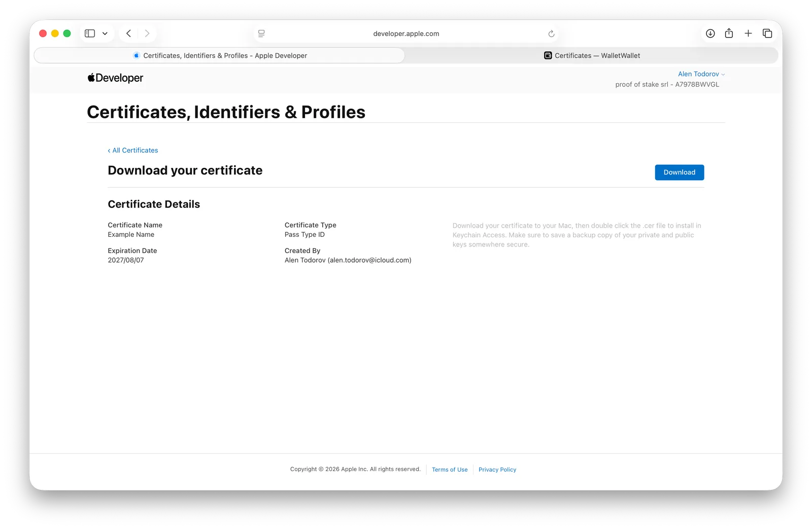This screenshot has width=812, height=529.
Task: Open Terms of Use link
Action: [450, 470]
